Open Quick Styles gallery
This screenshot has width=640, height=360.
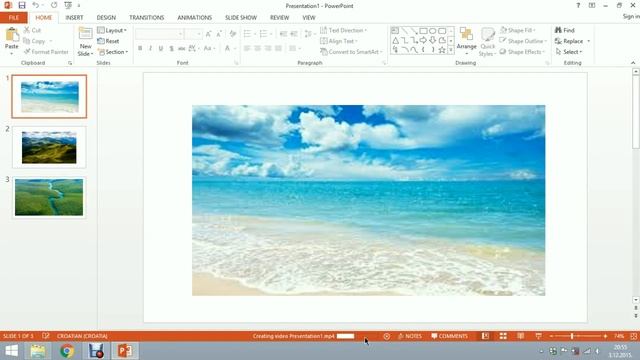coord(487,42)
